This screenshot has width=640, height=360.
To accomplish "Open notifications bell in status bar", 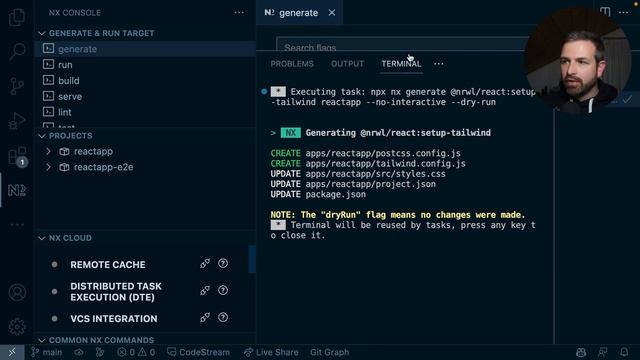I will (624, 352).
